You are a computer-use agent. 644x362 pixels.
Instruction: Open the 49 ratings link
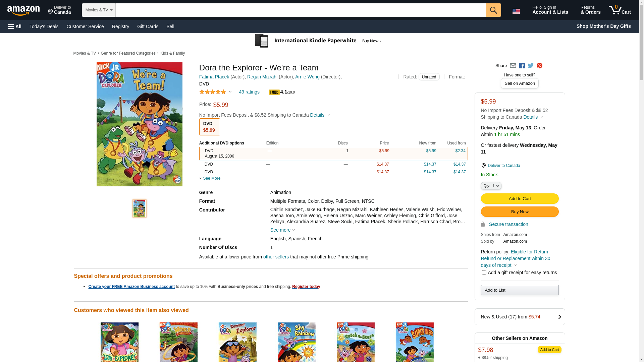(x=249, y=92)
